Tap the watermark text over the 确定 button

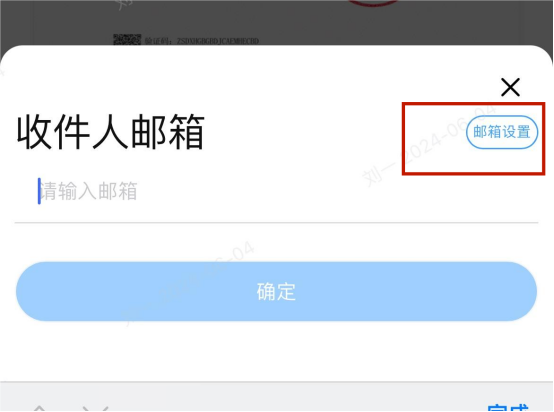click(189, 283)
